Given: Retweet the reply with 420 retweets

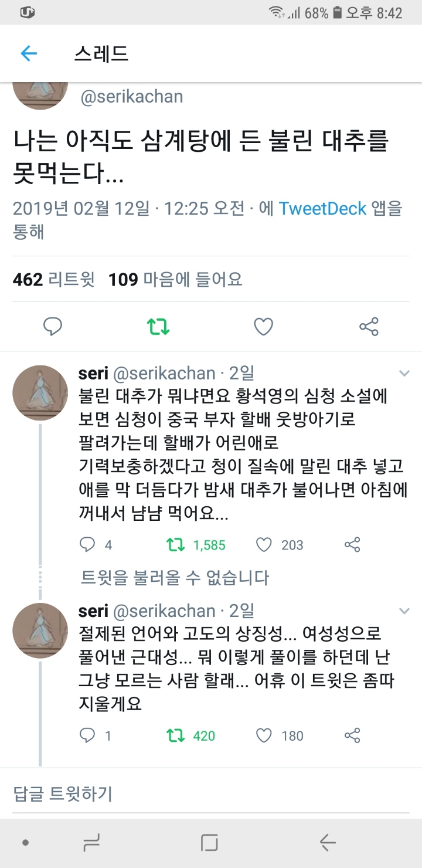Looking at the screenshot, I should click(175, 735).
